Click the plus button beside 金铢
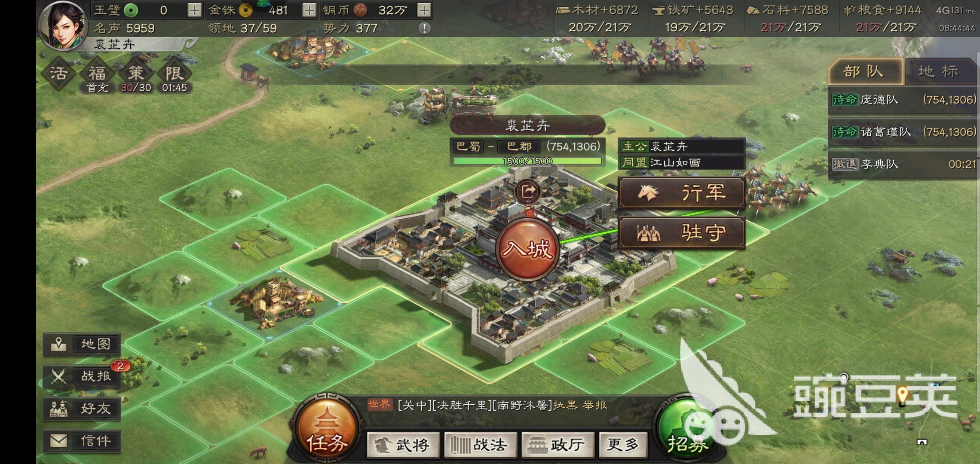Image resolution: width=980 pixels, height=464 pixels. [x=309, y=10]
